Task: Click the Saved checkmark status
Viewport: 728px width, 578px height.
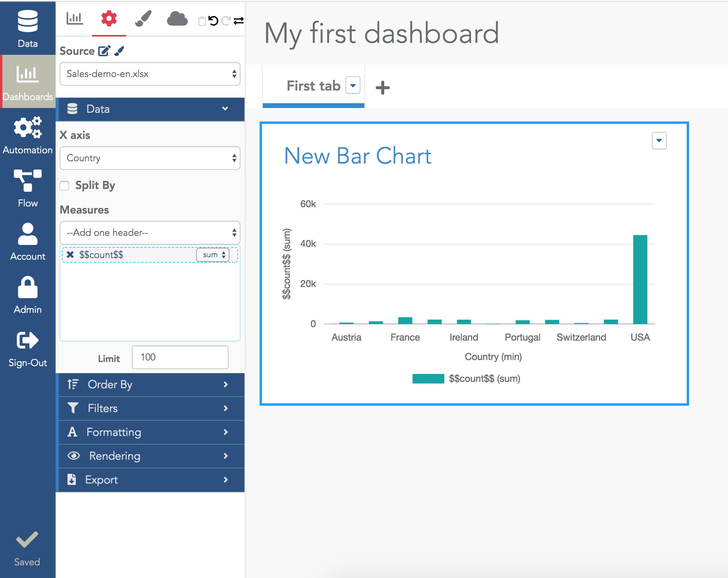Action: point(27,549)
